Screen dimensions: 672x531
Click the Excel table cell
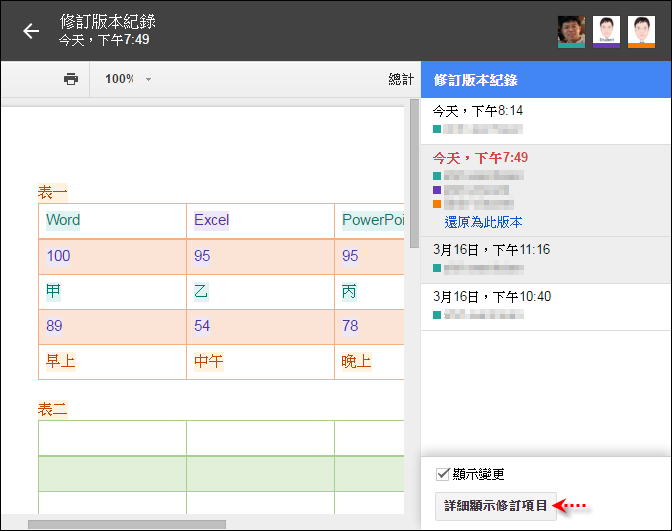click(x=260, y=221)
